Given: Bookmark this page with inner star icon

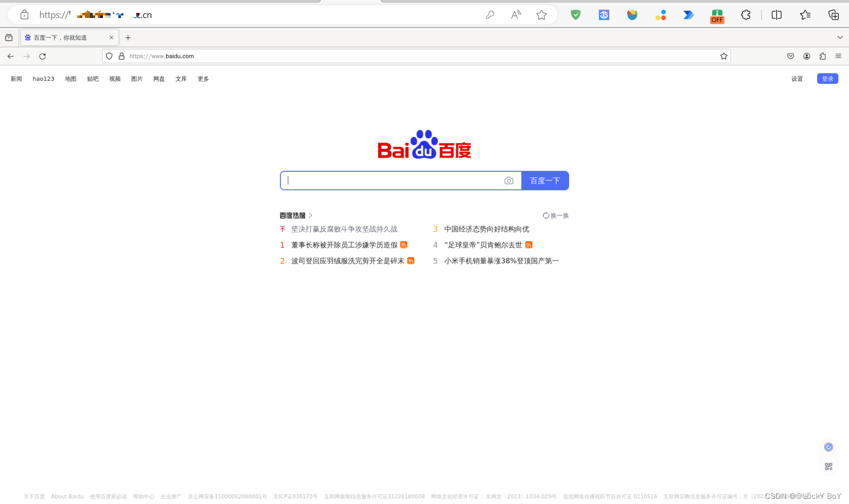Looking at the screenshot, I should coord(724,56).
